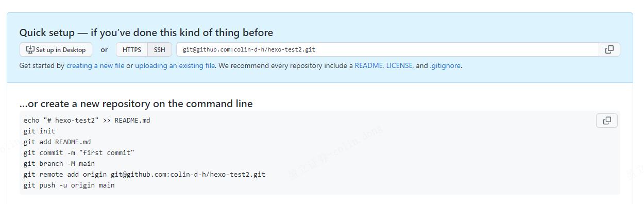Screen dimensions: 644x204
Task: Click the 'git remote add origin' command line
Action: tap(144, 174)
